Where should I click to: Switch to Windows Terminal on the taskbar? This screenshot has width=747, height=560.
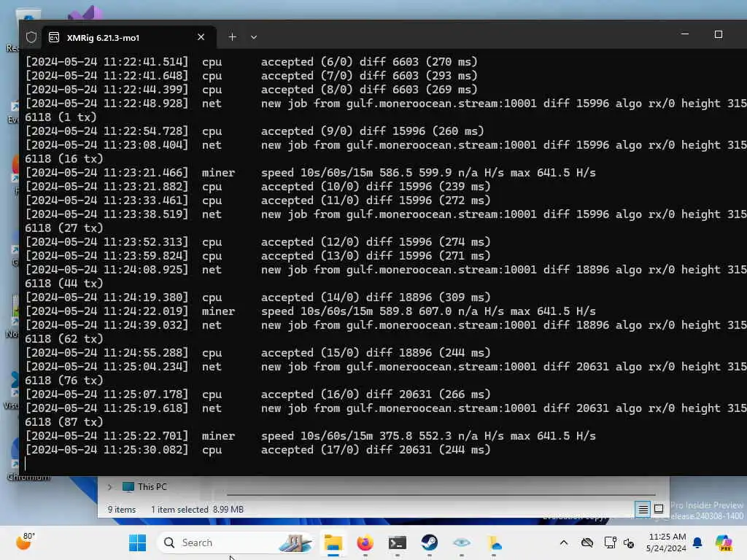398,542
